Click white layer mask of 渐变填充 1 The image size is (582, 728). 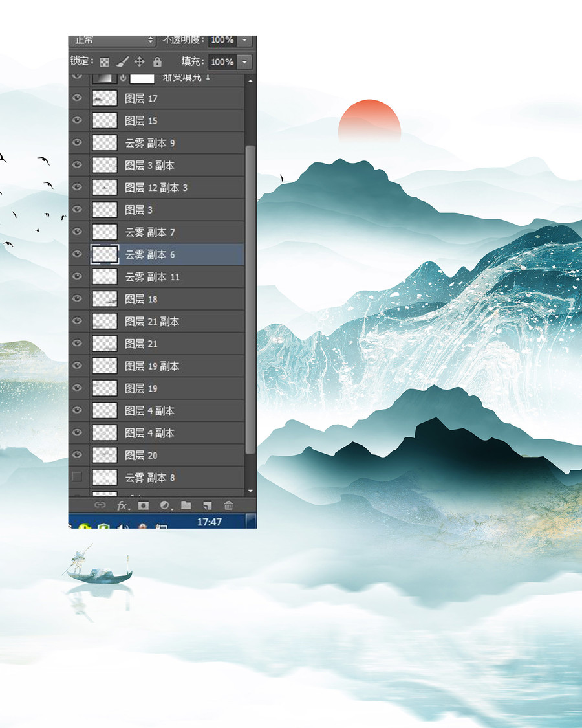tap(142, 78)
